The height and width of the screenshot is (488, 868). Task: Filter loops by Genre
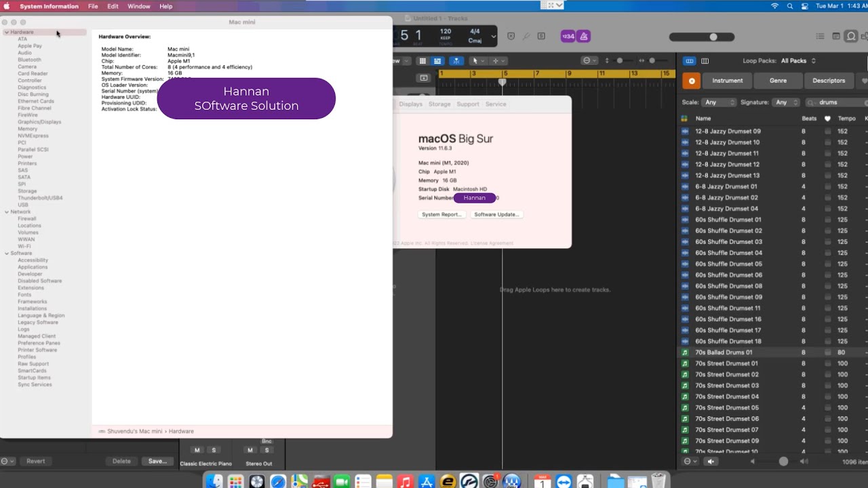click(778, 81)
